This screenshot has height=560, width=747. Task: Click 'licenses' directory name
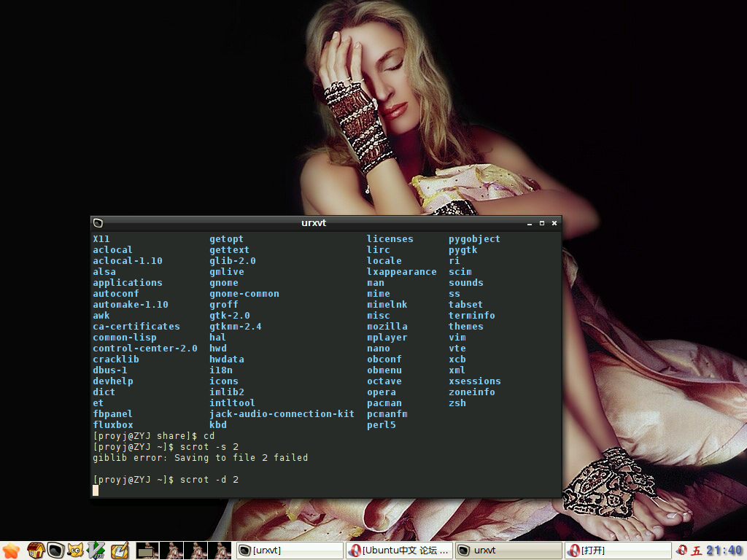(390, 239)
